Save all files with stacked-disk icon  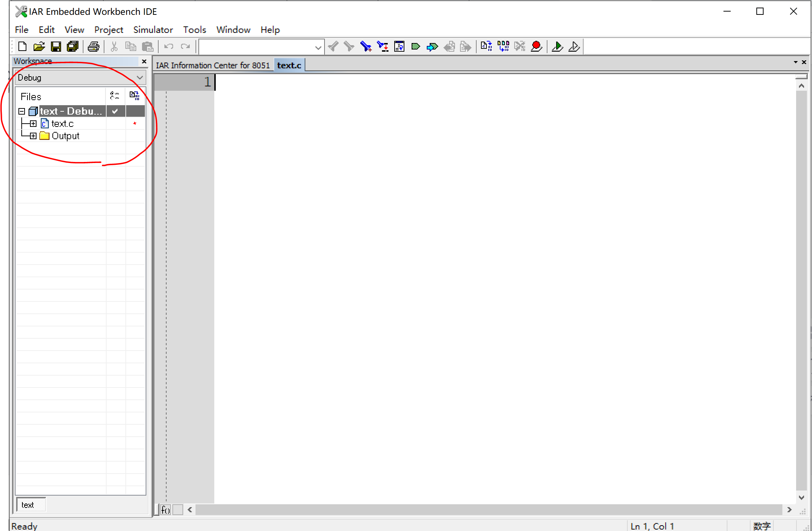click(x=73, y=47)
